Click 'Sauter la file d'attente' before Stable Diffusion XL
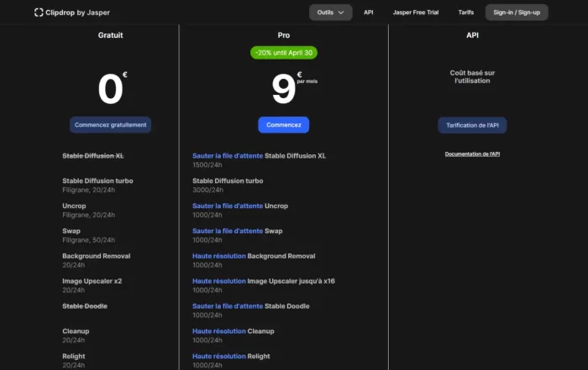The height and width of the screenshot is (370, 588). pyautogui.click(x=228, y=156)
